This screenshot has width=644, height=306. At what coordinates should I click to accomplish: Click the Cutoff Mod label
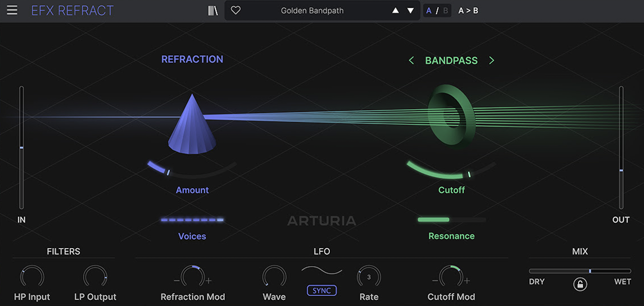pyautogui.click(x=451, y=297)
